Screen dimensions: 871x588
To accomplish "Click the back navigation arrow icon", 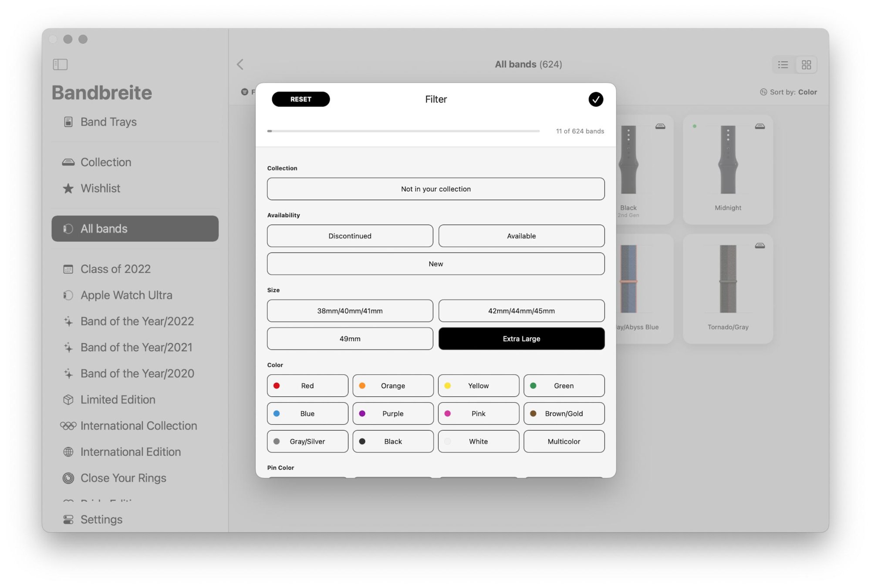I will 241,64.
